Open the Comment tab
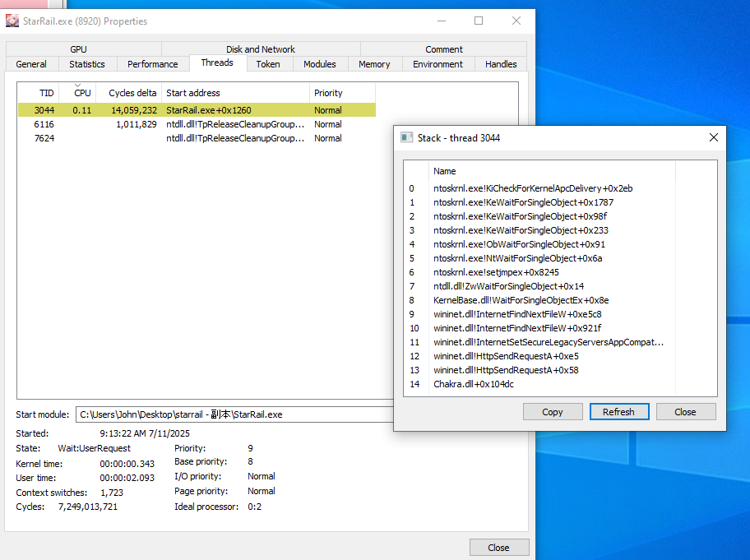750x560 pixels. click(444, 49)
